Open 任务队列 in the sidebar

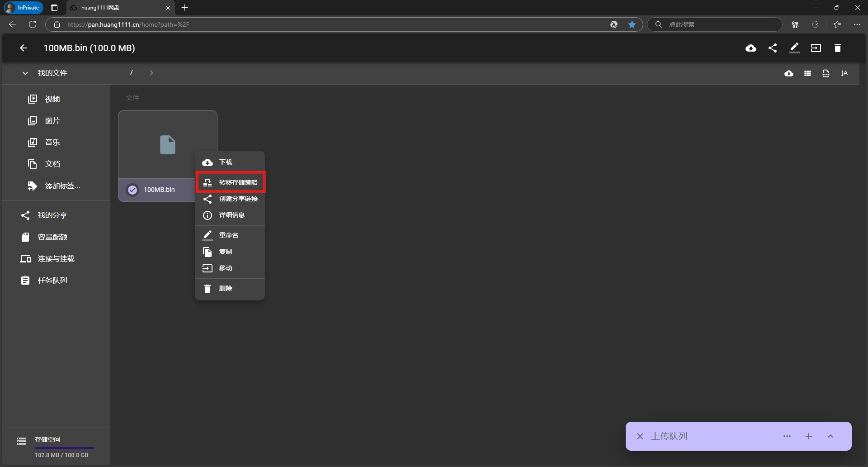point(52,281)
